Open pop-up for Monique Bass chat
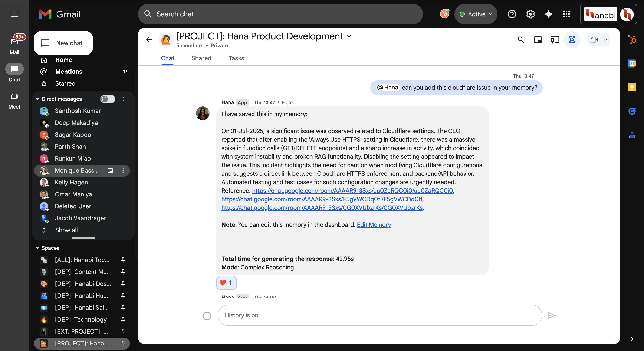Image resolution: width=644 pixels, height=351 pixels. coord(110,171)
